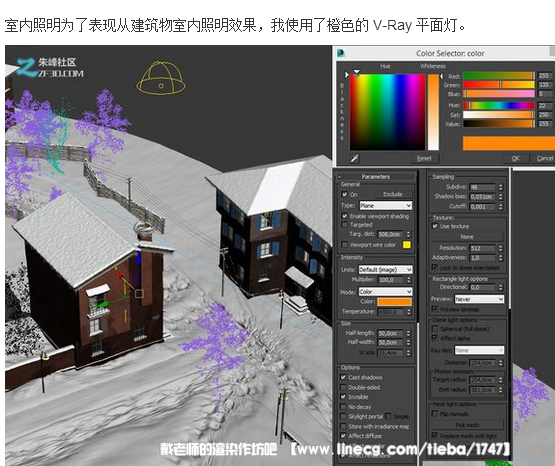
Task: Select the V-Ray dome light gizmo
Action: pos(161,78)
